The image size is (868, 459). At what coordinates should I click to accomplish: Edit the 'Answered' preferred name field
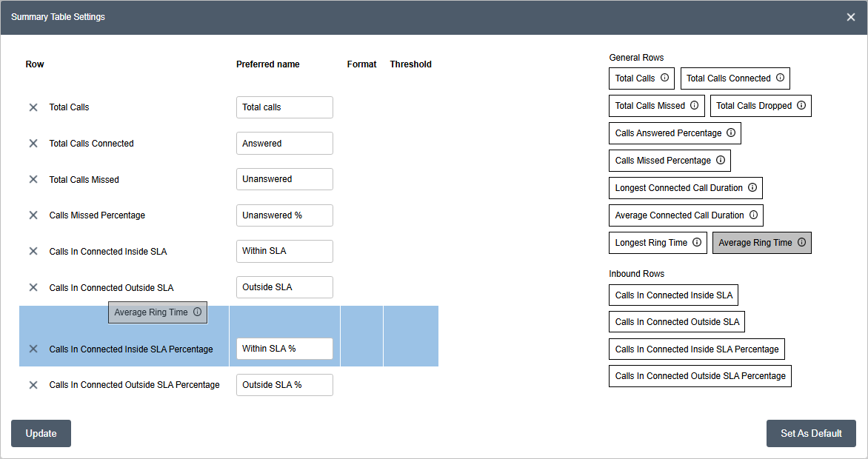284,144
